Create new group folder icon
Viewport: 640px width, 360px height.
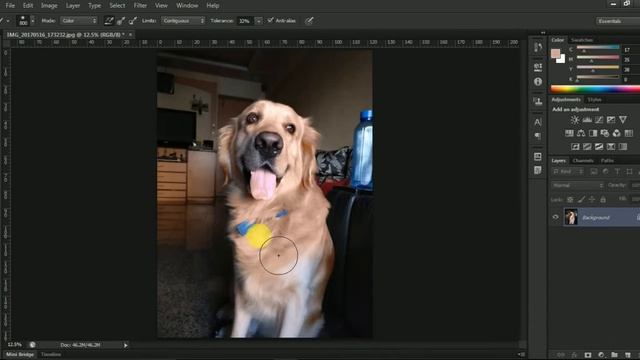pos(614,355)
